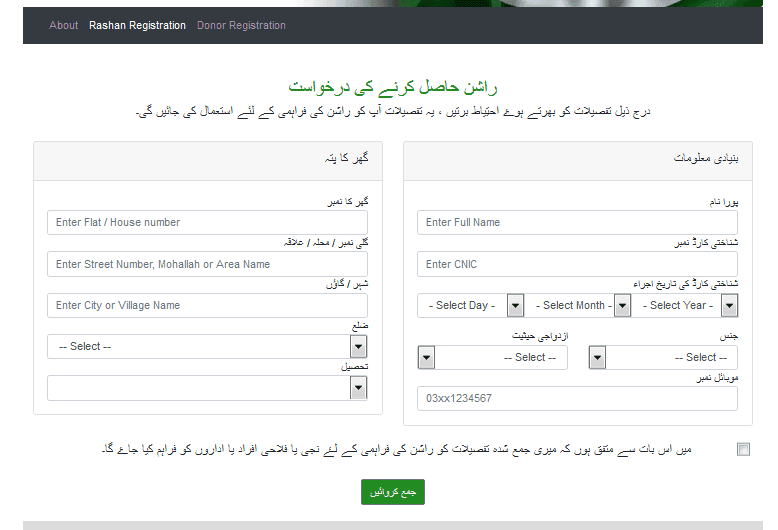Viewport: 778px width, 530px height.
Task: Switch to Rashan Registration tab
Action: (x=137, y=25)
